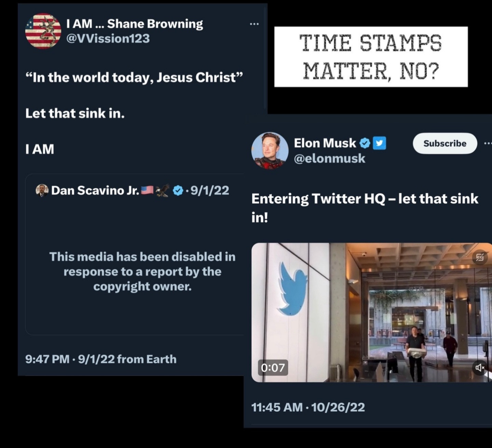Viewport: 492px width, 448px height.
Task: Open more options on Elon Musk's tweet
Action: coord(488,143)
